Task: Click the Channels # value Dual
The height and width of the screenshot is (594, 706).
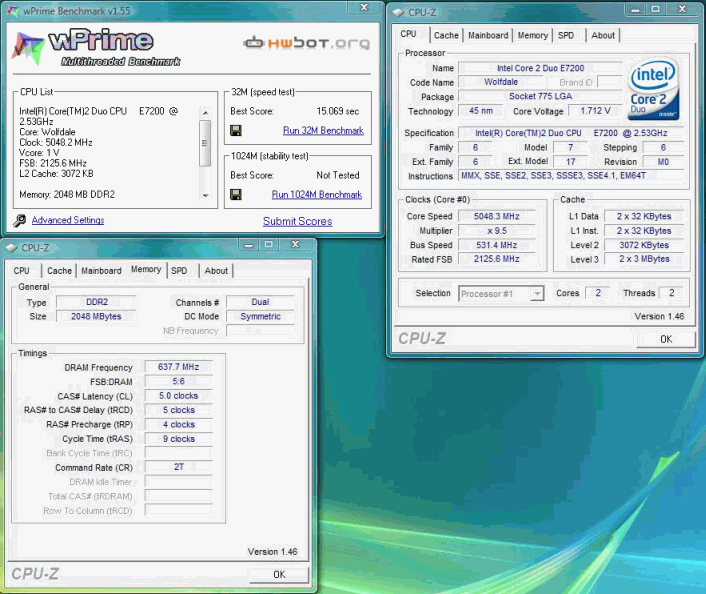Action: coord(260,302)
